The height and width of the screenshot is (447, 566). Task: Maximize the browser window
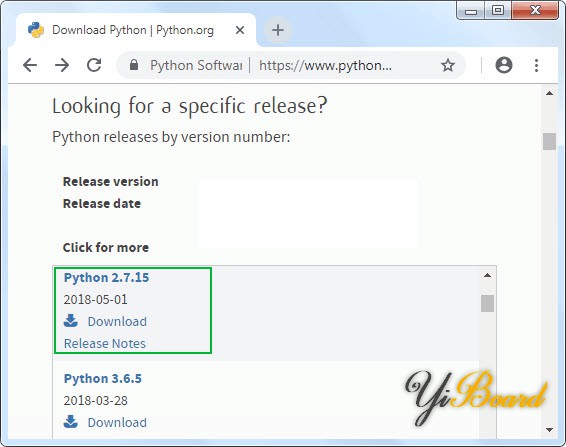click(498, 10)
